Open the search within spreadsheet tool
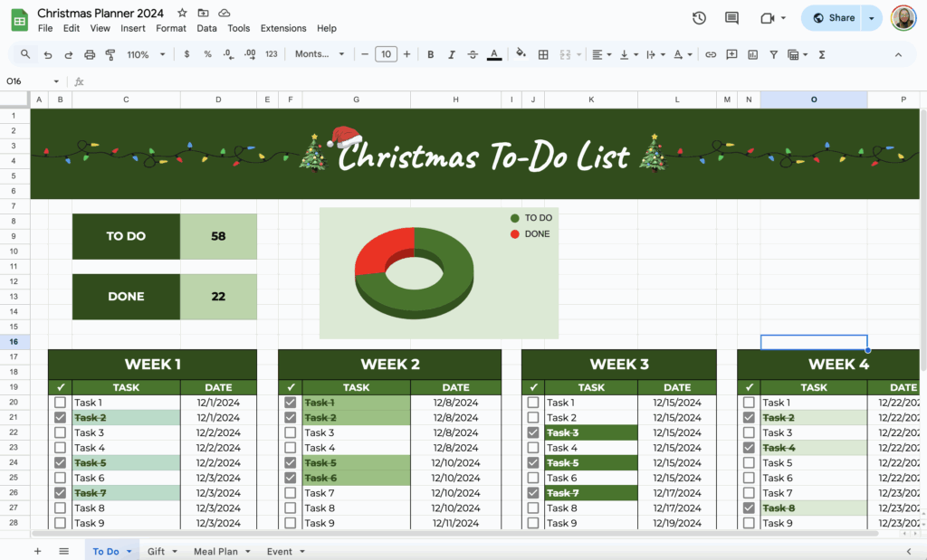This screenshot has width=927, height=560. 24,53
